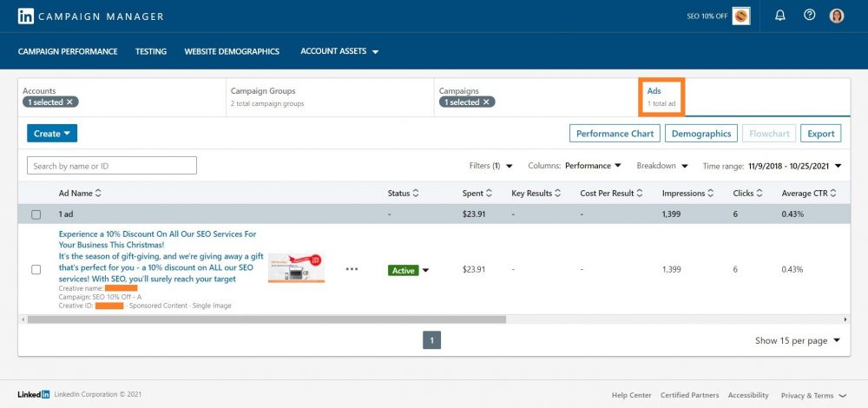Open Certified Partners footer link
The height and width of the screenshot is (408, 868).
click(690, 395)
